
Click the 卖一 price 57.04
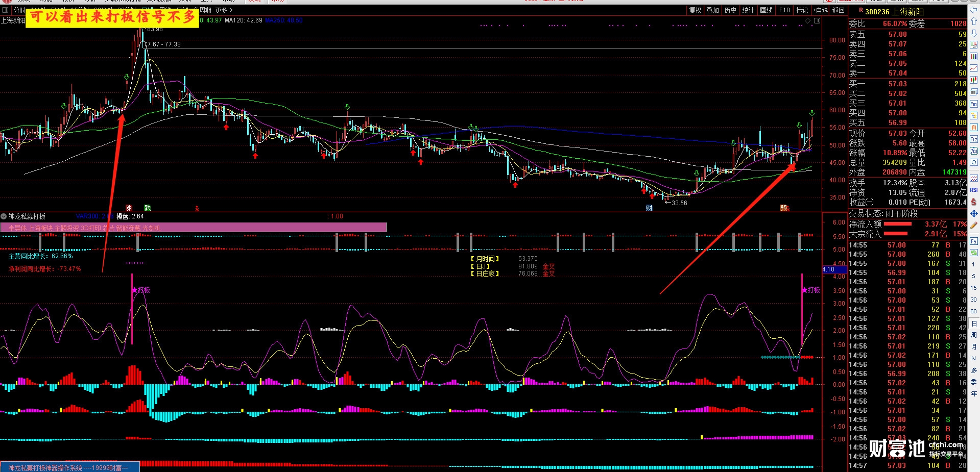[898, 73]
